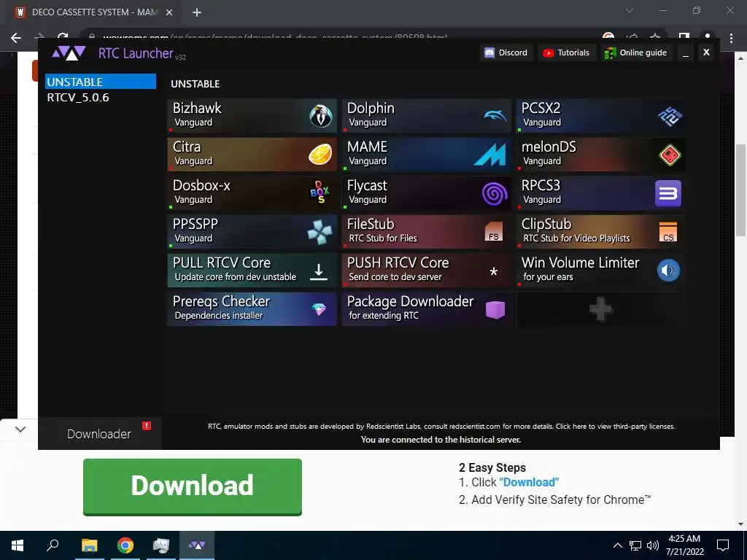
Task: Click the blue "Download" link in Easy Steps
Action: (x=529, y=483)
